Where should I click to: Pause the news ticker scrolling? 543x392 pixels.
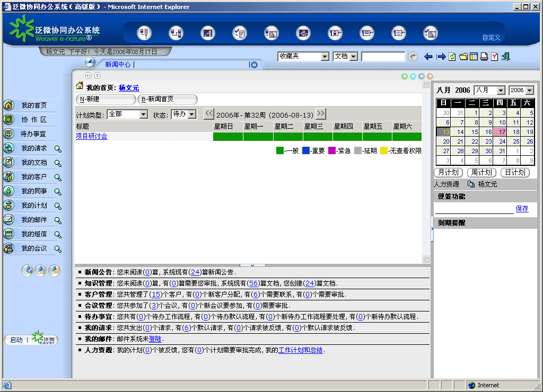point(254,65)
